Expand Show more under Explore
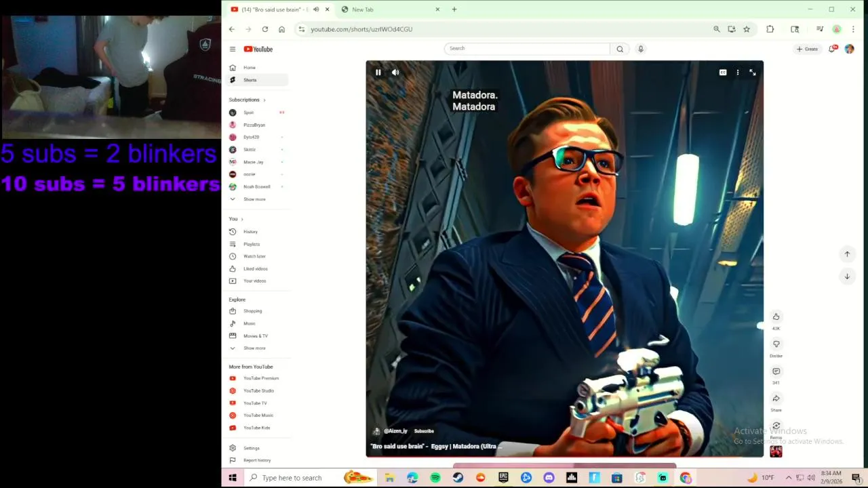The width and height of the screenshot is (868, 488). tap(258, 348)
